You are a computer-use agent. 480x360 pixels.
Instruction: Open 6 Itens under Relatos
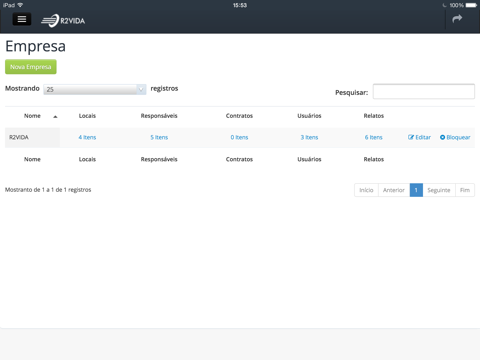(x=374, y=137)
